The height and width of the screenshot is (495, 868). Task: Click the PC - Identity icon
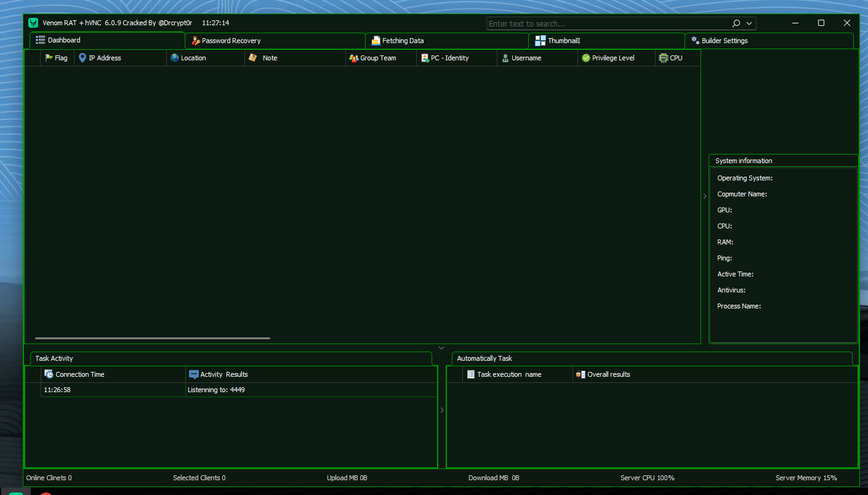click(424, 57)
